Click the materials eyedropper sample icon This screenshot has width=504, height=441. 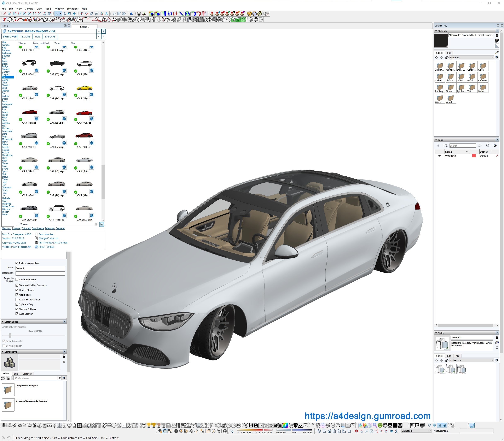(497, 52)
